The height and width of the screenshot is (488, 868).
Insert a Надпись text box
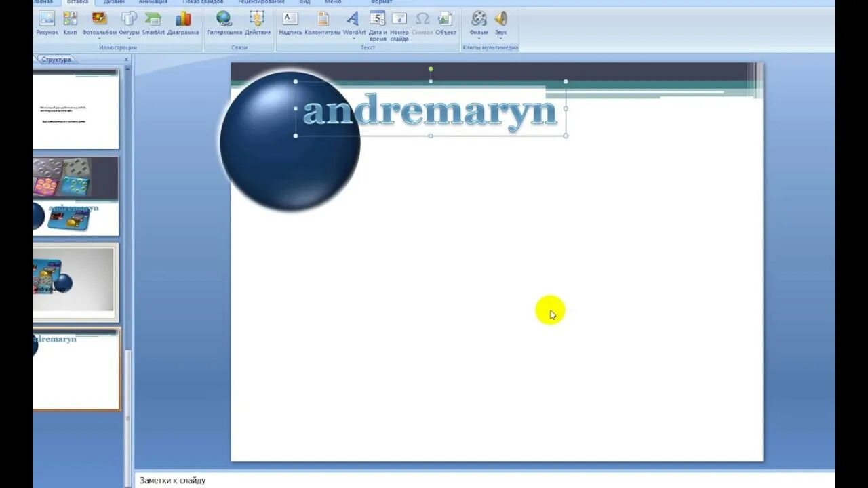tap(290, 24)
